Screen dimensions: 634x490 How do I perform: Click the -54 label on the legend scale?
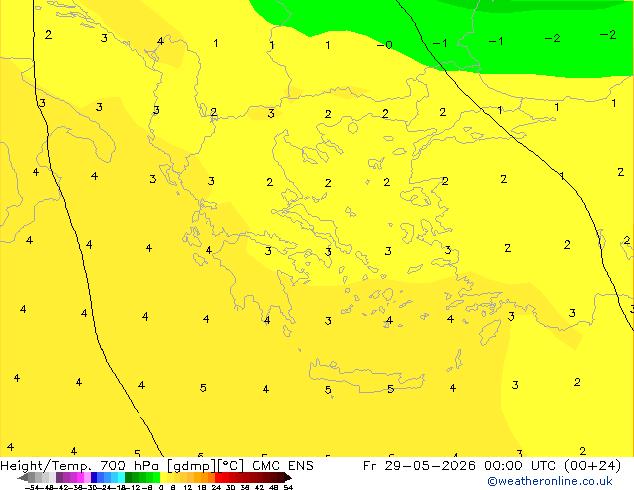32,488
